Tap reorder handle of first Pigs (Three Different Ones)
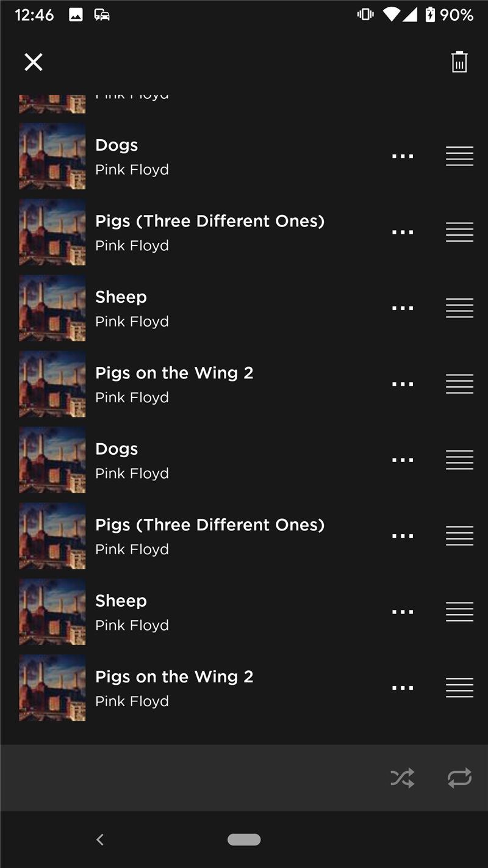Viewport: 488px width, 868px height. click(x=459, y=232)
